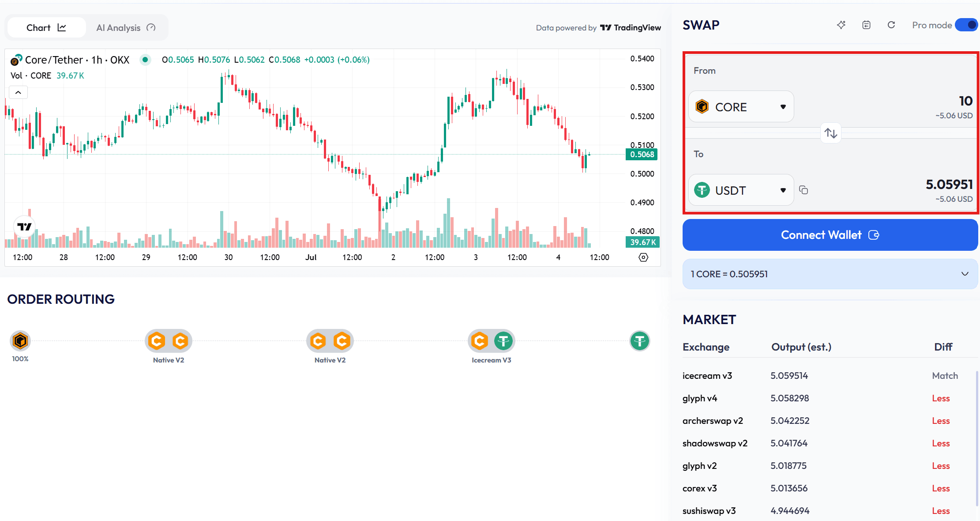The height and width of the screenshot is (521, 980).
Task: Click the CORE source token routing icon
Action: coord(20,341)
